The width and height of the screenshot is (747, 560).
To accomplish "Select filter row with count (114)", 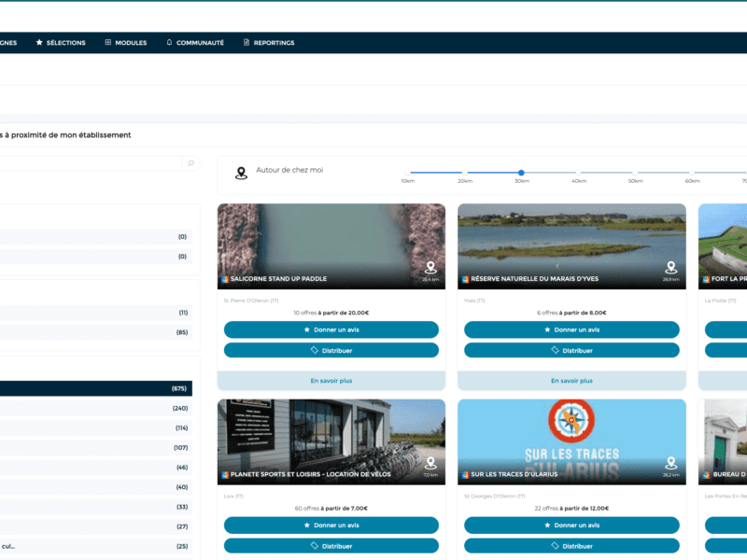I will (96, 428).
